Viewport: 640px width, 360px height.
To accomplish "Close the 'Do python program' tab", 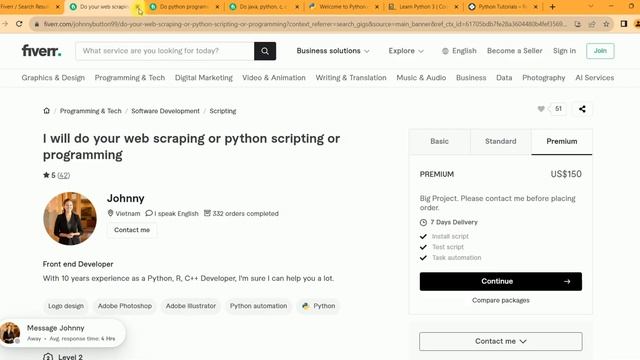I will coord(217,7).
